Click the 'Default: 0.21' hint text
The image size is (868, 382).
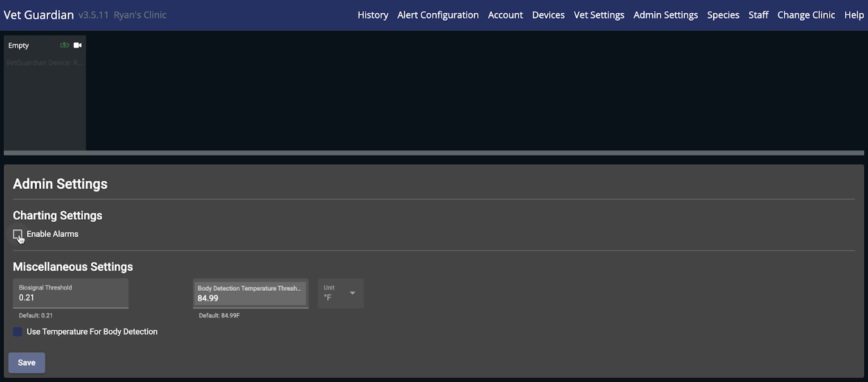tap(36, 316)
